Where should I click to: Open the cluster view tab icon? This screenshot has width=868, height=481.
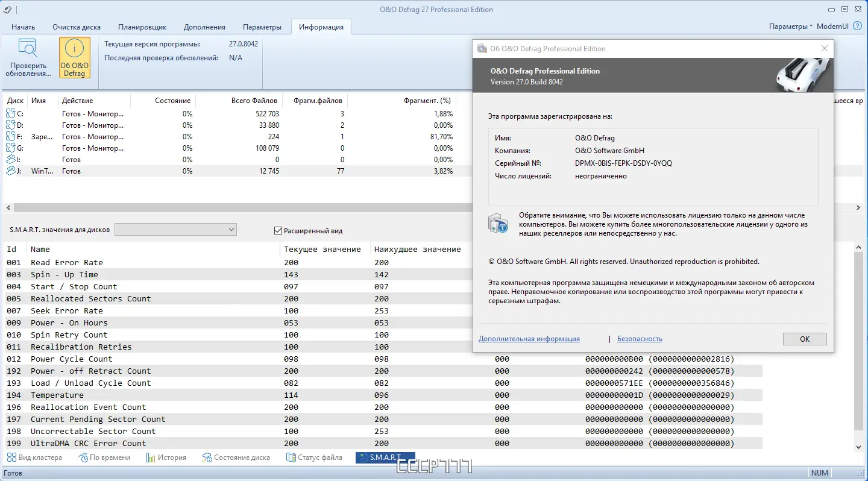click(x=11, y=457)
